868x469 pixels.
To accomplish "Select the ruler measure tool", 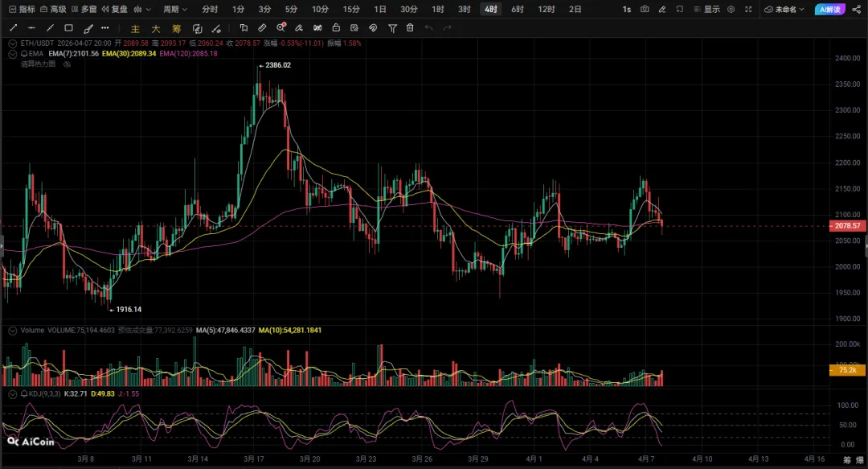I will pos(262,27).
